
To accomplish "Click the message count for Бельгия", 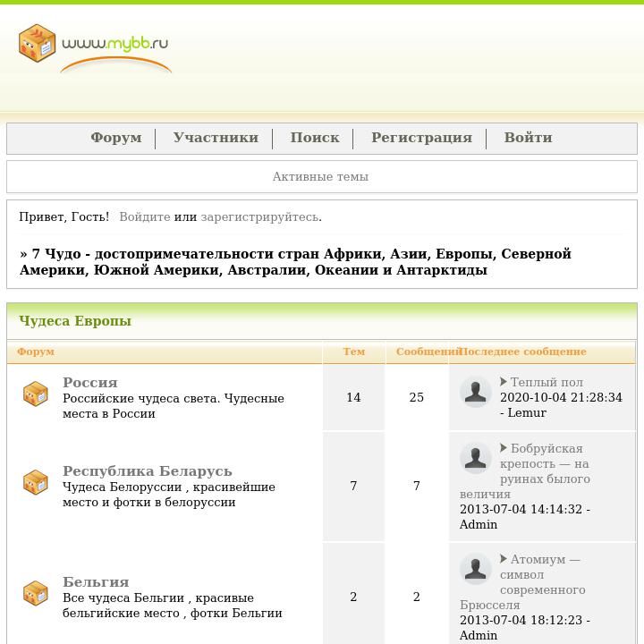I will click(417, 597).
